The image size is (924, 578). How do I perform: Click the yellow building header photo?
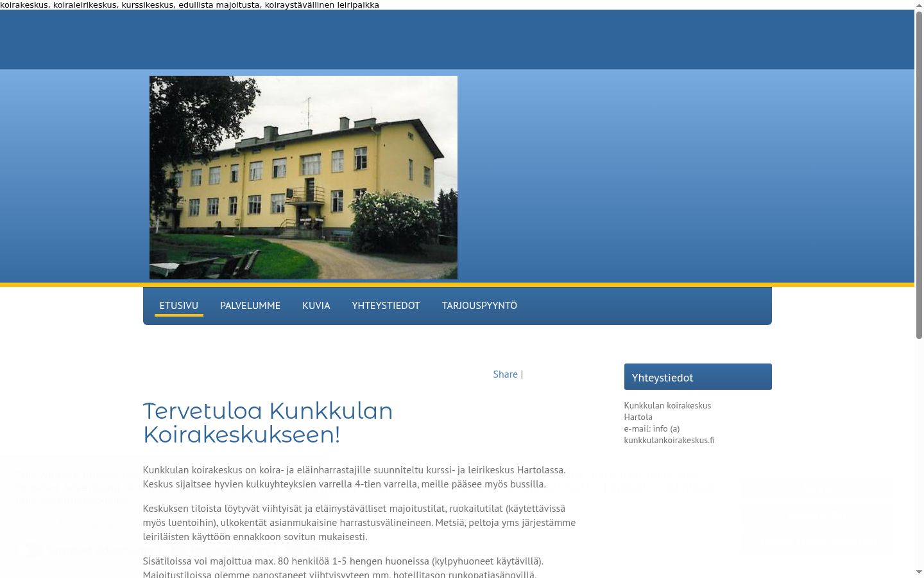304,177
